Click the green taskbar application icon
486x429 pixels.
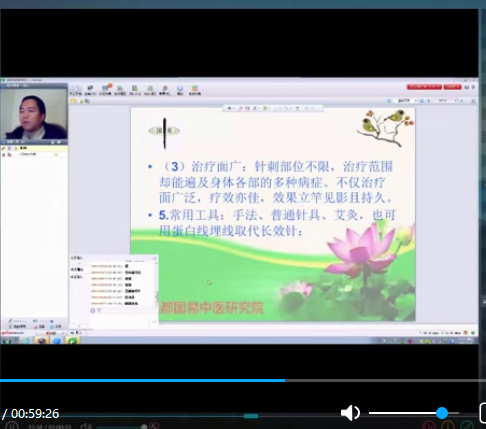[x=72, y=341]
